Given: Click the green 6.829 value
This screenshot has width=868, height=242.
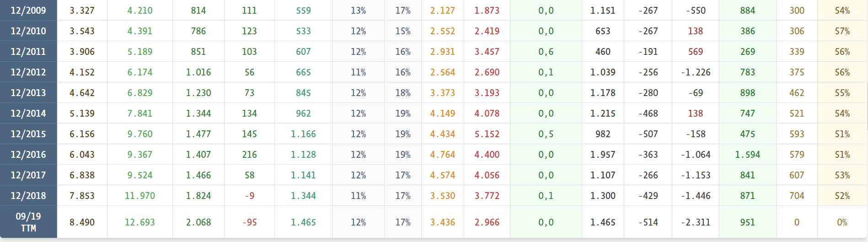Looking at the screenshot, I should tap(140, 93).
